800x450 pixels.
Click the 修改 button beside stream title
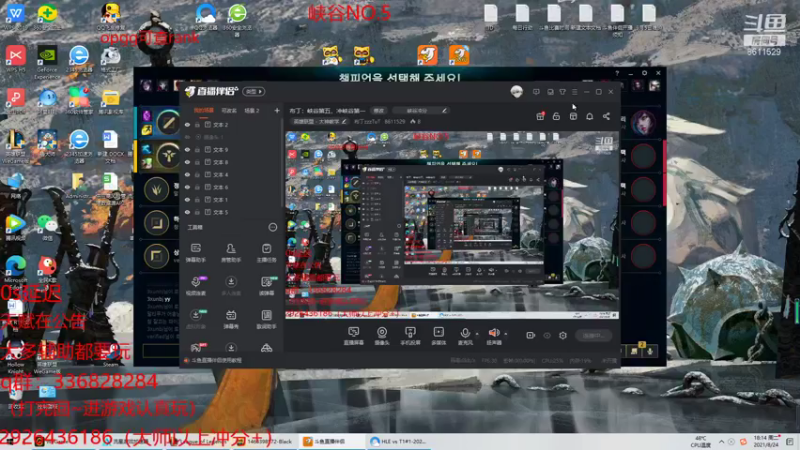(379, 111)
